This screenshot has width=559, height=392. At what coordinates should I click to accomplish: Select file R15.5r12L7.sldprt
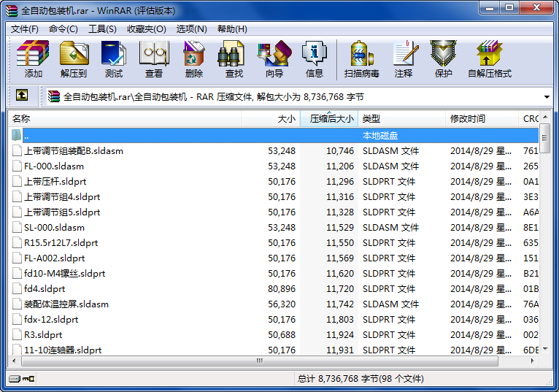[61, 243]
